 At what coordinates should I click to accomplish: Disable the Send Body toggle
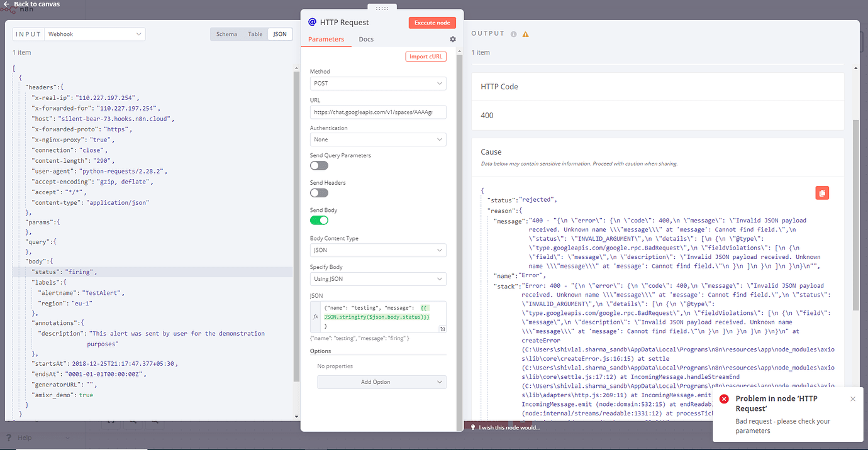(319, 220)
